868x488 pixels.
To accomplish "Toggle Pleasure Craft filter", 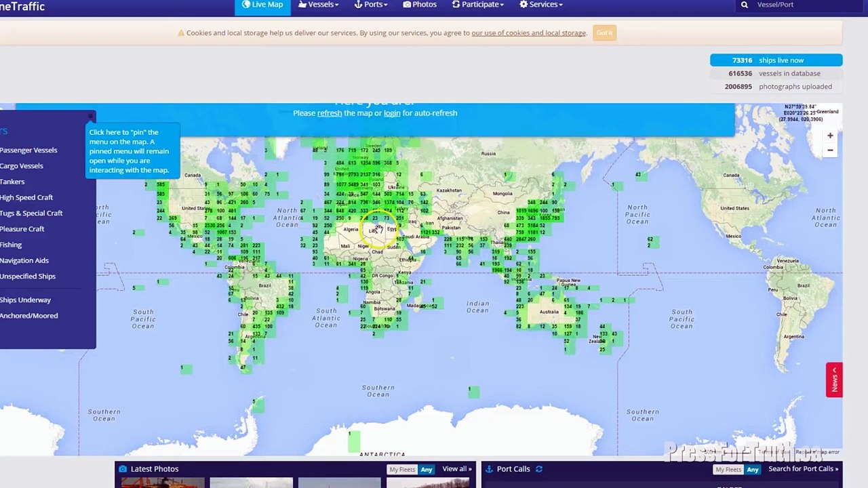I will click(x=22, y=229).
